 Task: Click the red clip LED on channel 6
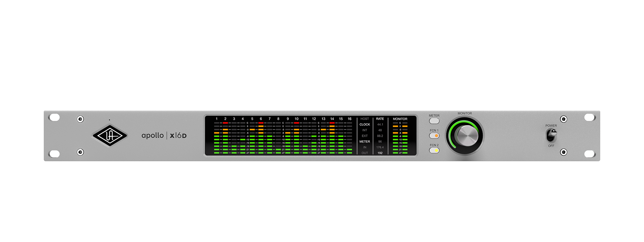261,123
